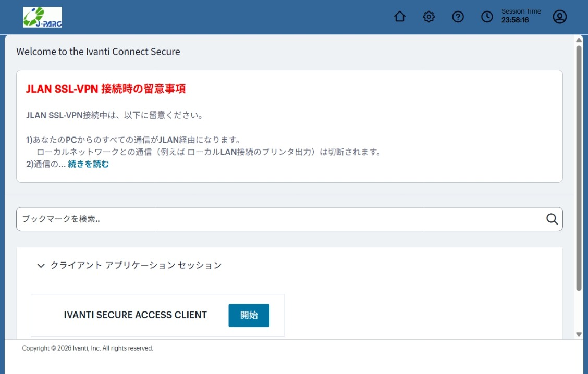
Task: Collapse the クライアント アプリケーション セッション chevron
Action: point(41,266)
